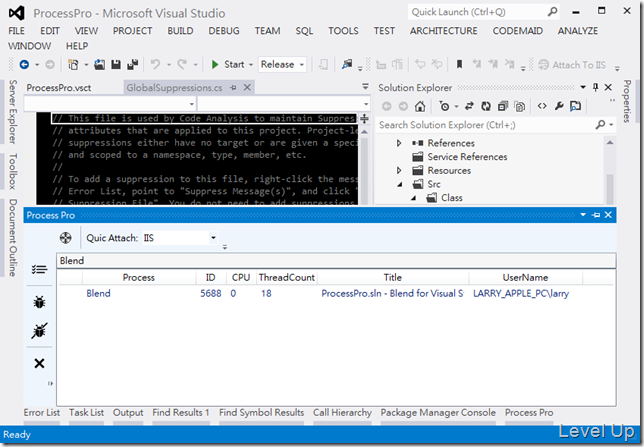This screenshot has height=447, width=644.
Task: Open the Error List tab
Action: 41,412
